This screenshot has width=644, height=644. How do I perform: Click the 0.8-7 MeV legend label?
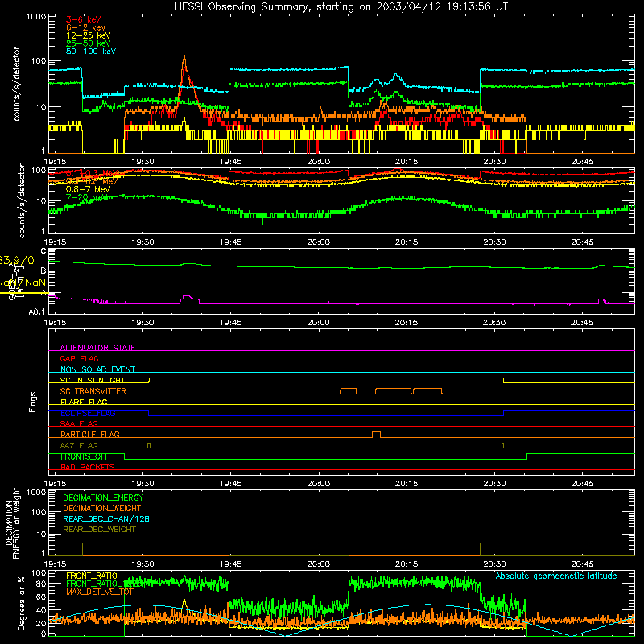click(89, 189)
